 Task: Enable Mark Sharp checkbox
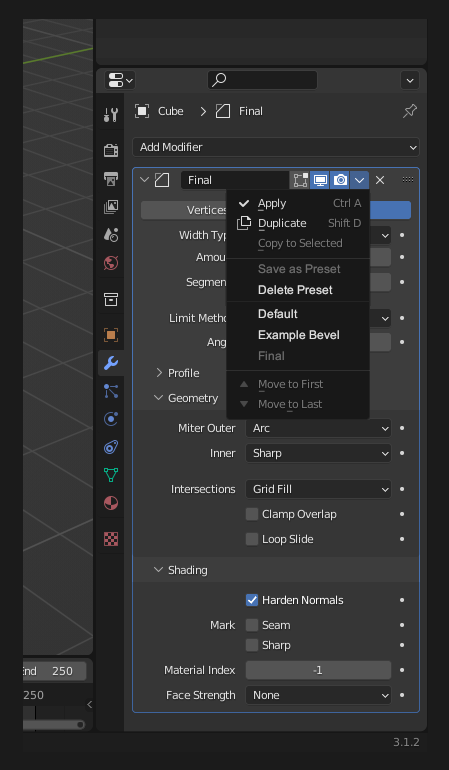click(x=252, y=645)
